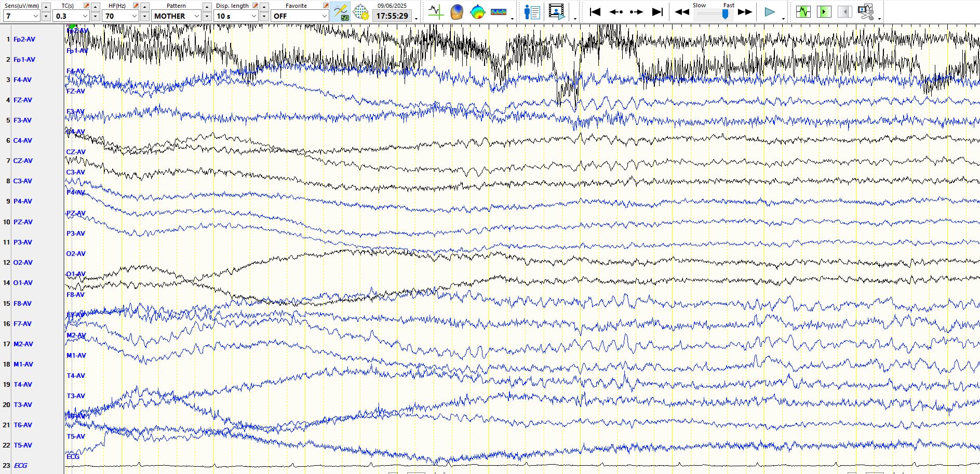The image size is (980, 474).
Task: Click the HF(Hz) down stepper arrow
Action: click(144, 16)
